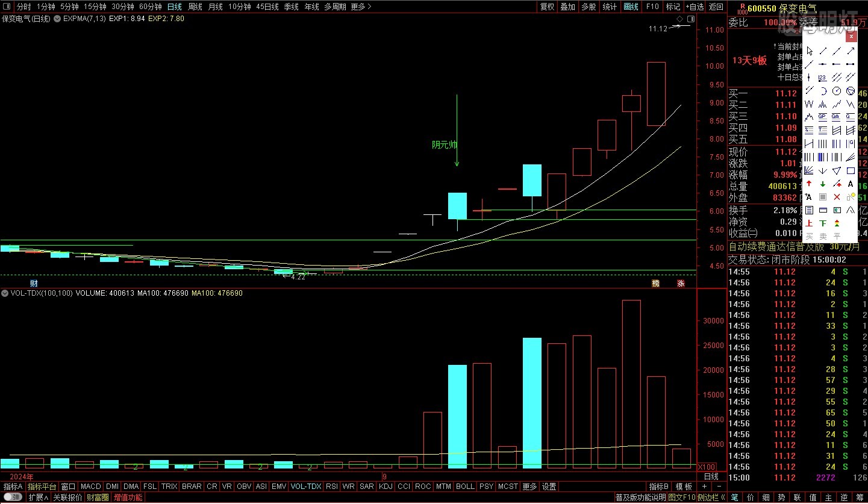Screen dimensions: 868x504
Task: Select the circle drawing tool
Action: (x=837, y=91)
